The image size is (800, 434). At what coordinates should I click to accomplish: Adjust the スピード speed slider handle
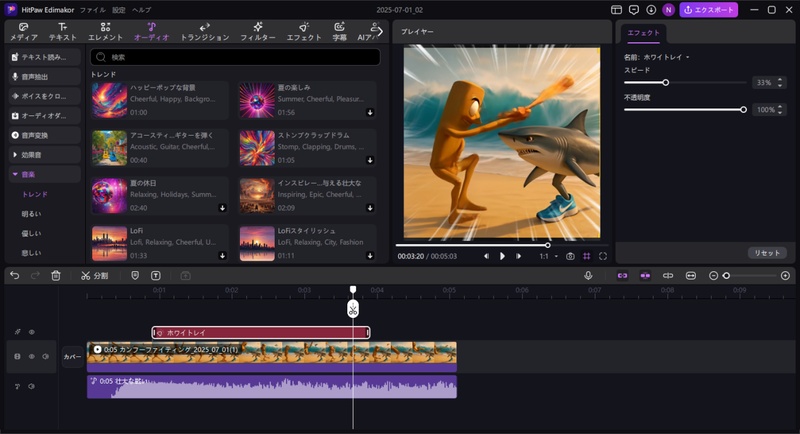tap(666, 83)
